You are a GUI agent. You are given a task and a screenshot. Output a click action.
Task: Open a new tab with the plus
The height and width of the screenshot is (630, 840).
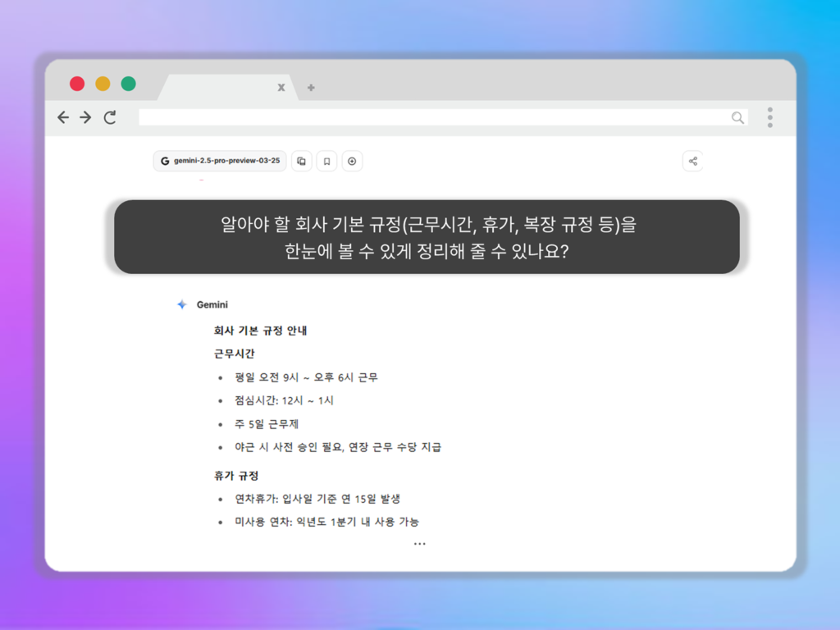tap(311, 87)
